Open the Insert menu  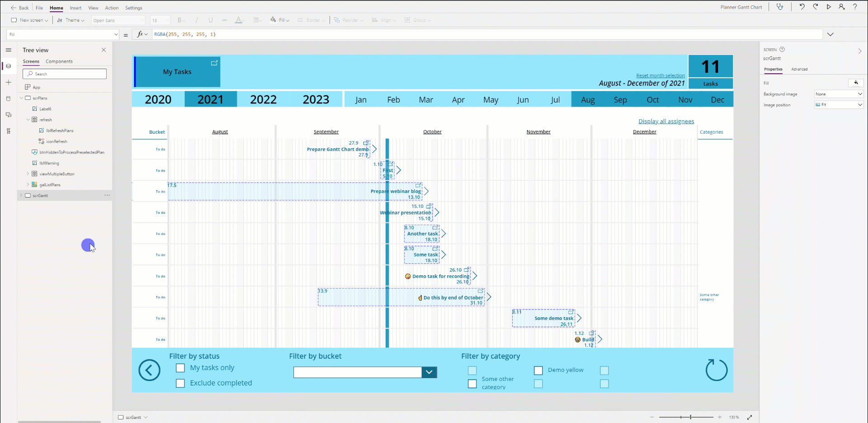point(75,8)
